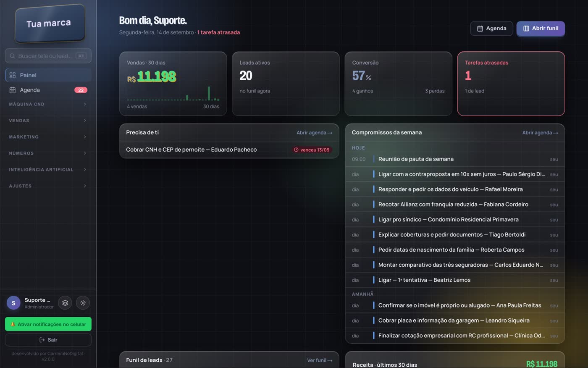Open 'Responder e pedir os dados' Rafael Moreira

click(x=455, y=189)
